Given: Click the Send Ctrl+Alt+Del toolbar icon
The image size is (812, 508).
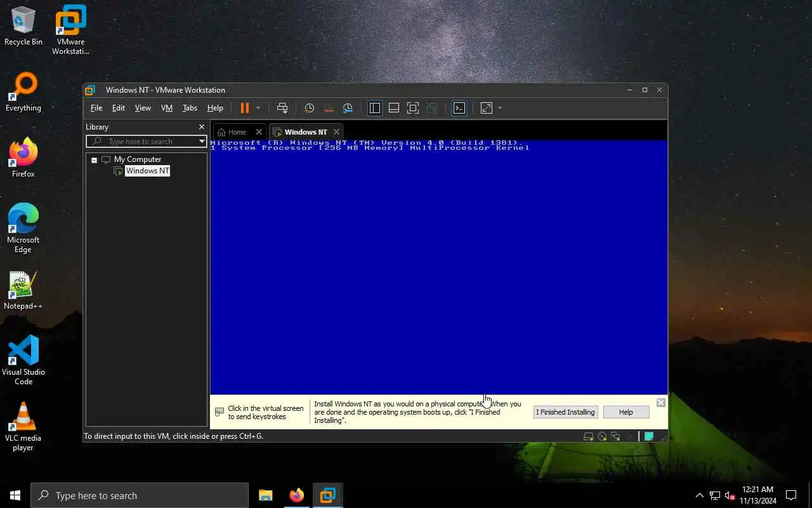Looking at the screenshot, I should coord(282,108).
